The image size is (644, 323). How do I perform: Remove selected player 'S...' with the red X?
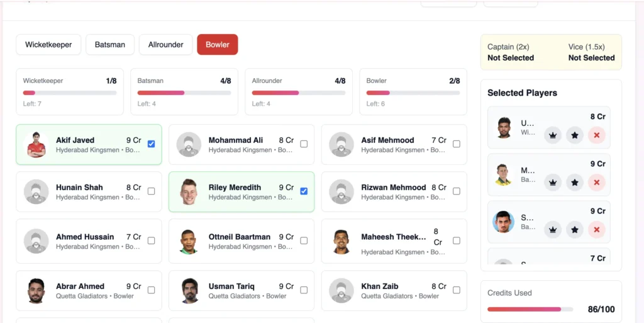point(597,230)
